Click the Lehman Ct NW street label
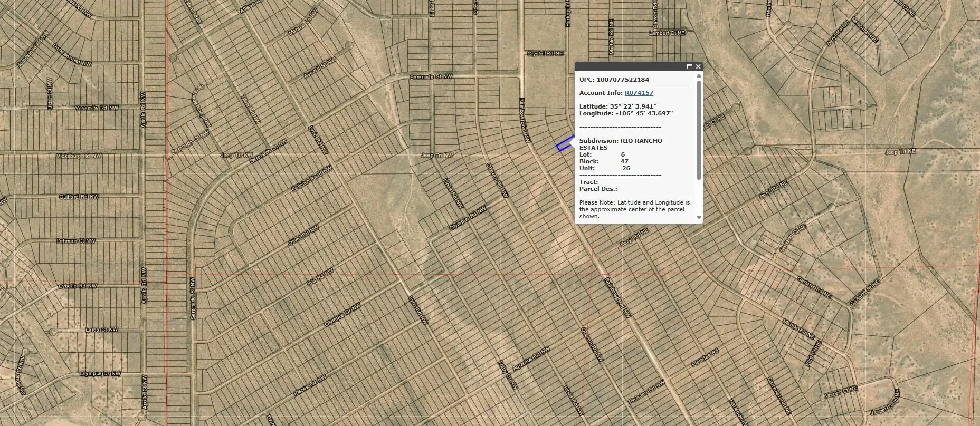Viewport: 980px width, 426px height. pyautogui.click(x=76, y=241)
